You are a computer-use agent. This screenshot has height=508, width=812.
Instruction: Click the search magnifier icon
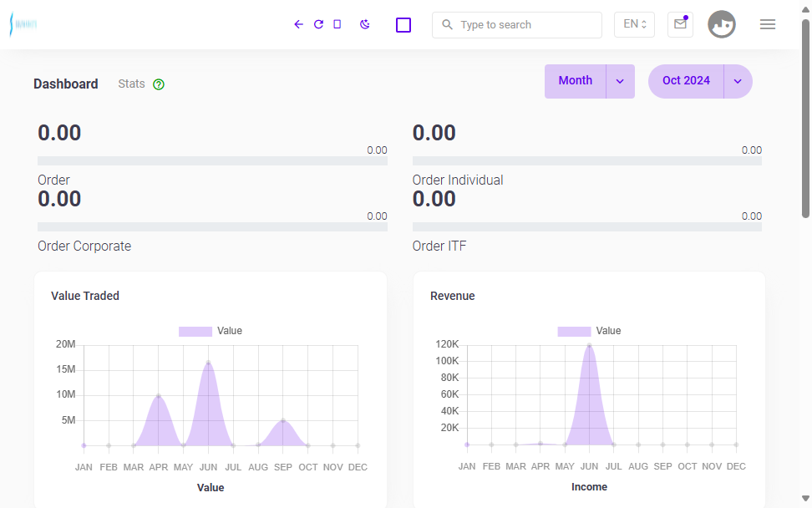(x=447, y=24)
